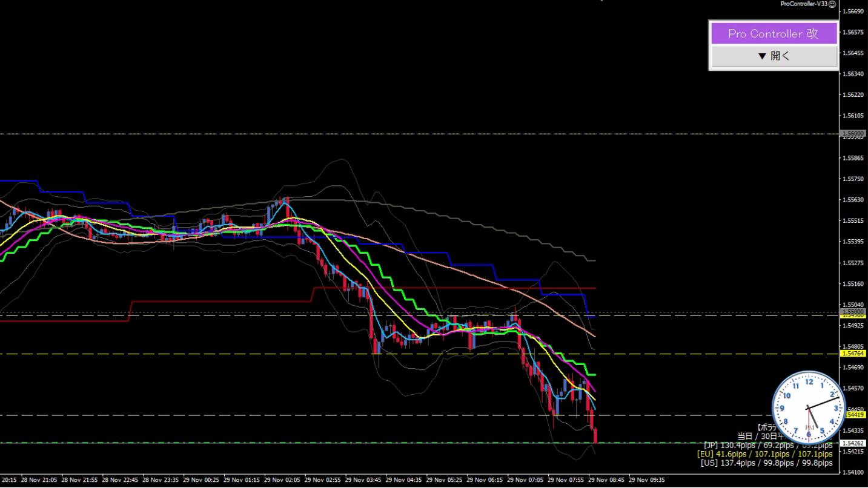Click the purple Pro Controller 改 header

[x=774, y=33]
